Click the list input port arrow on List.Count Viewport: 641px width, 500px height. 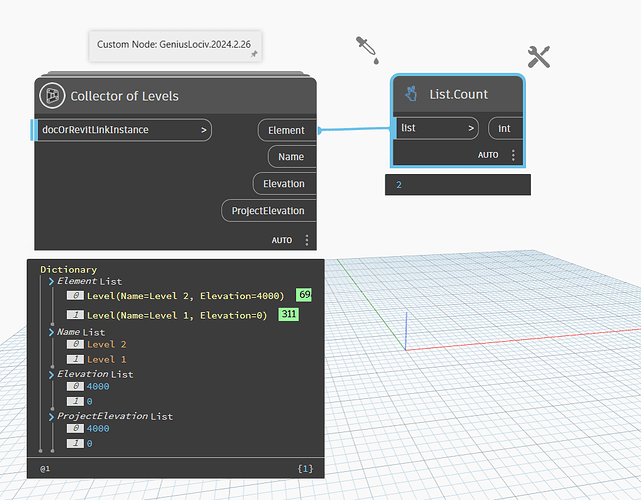pyautogui.click(x=471, y=128)
